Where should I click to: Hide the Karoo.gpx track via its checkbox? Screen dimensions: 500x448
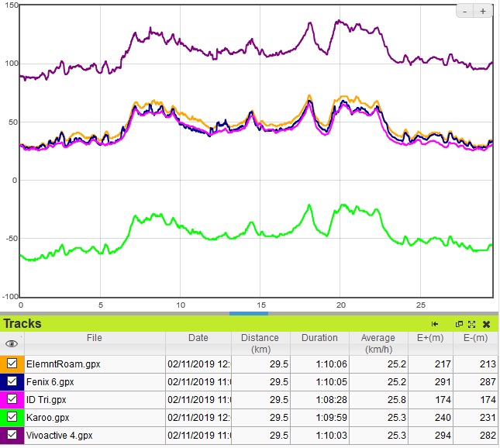coord(12,416)
